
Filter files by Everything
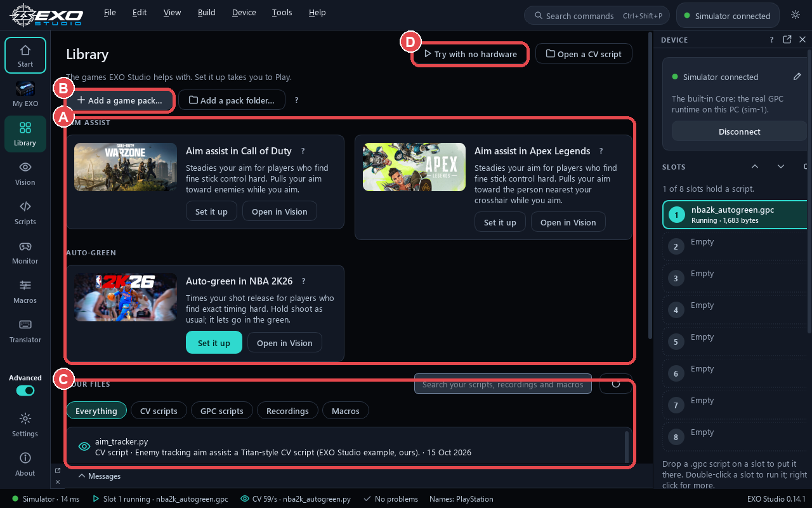click(x=96, y=411)
